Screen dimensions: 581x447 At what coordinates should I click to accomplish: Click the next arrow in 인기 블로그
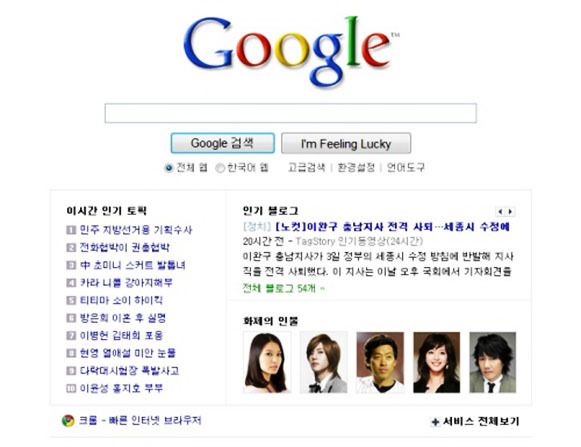(511, 212)
